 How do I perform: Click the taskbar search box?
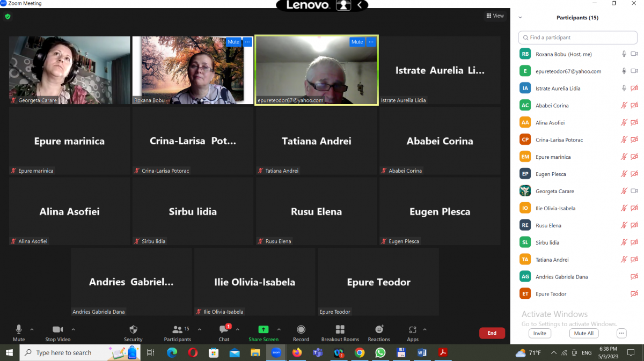(80, 352)
